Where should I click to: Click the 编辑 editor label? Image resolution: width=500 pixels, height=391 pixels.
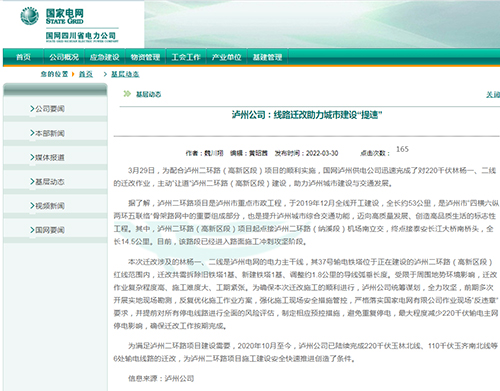236,153
